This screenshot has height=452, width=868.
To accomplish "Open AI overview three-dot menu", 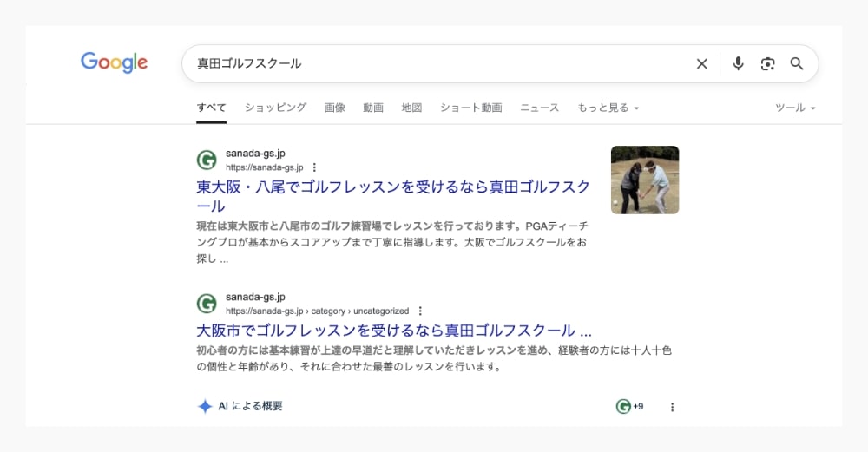I will [x=672, y=407].
